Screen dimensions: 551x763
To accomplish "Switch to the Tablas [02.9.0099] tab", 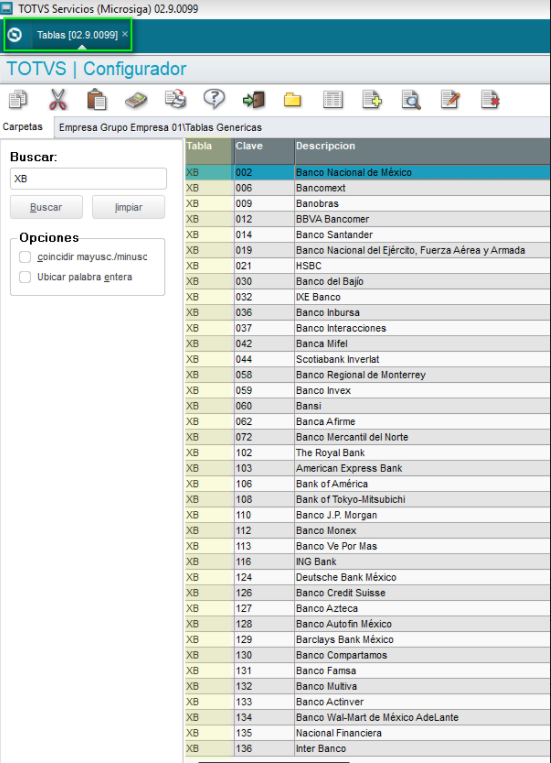I will [x=77, y=35].
